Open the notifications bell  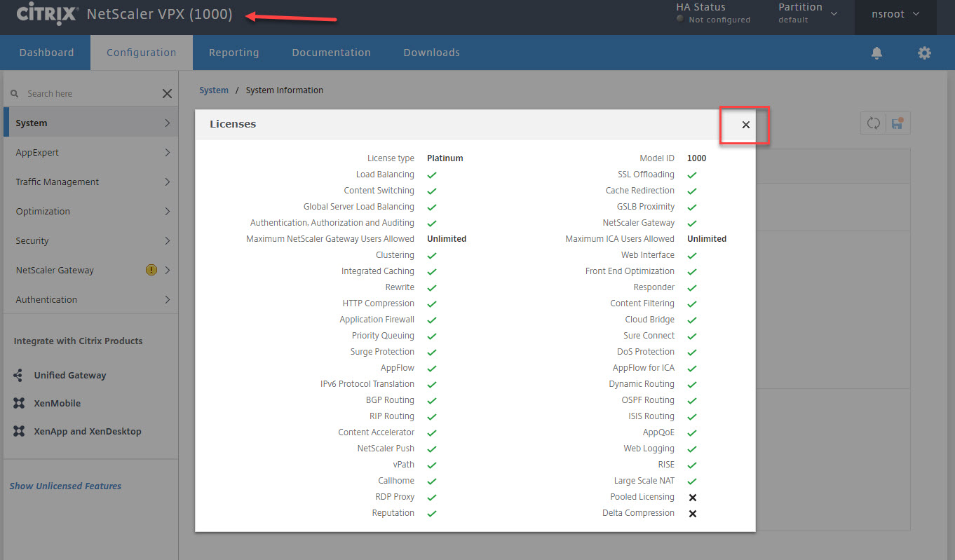[x=876, y=53]
